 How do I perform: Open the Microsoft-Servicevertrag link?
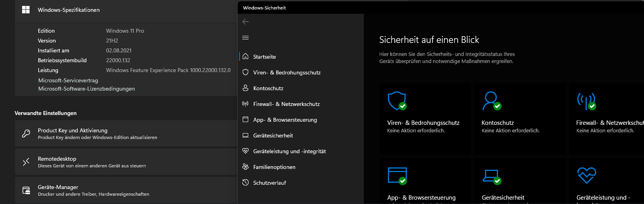click(68, 80)
